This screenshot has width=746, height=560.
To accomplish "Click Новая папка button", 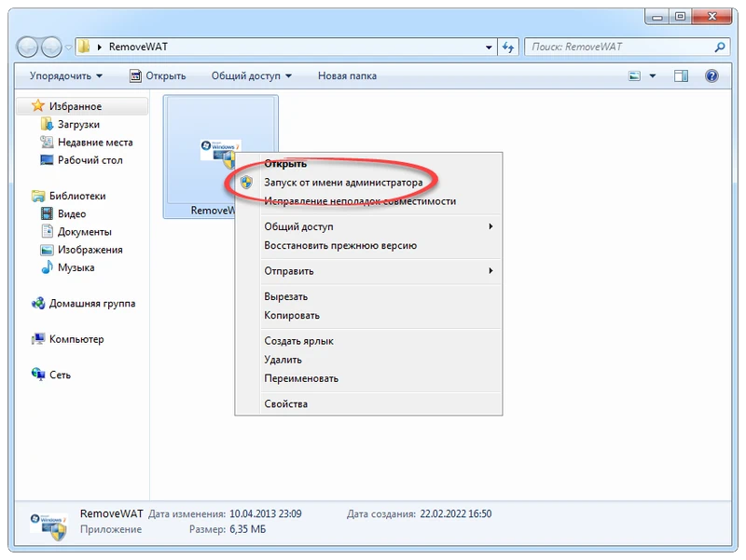I will point(347,76).
